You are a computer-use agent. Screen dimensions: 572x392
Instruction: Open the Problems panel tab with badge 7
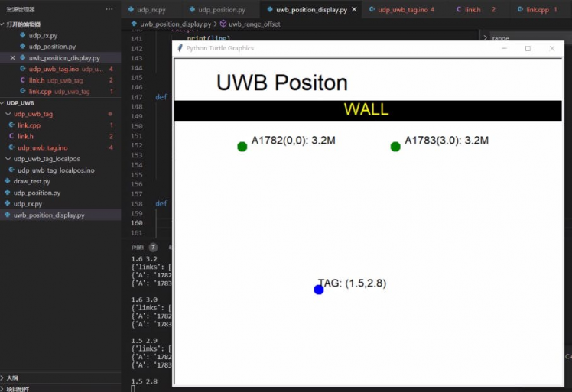(x=144, y=248)
